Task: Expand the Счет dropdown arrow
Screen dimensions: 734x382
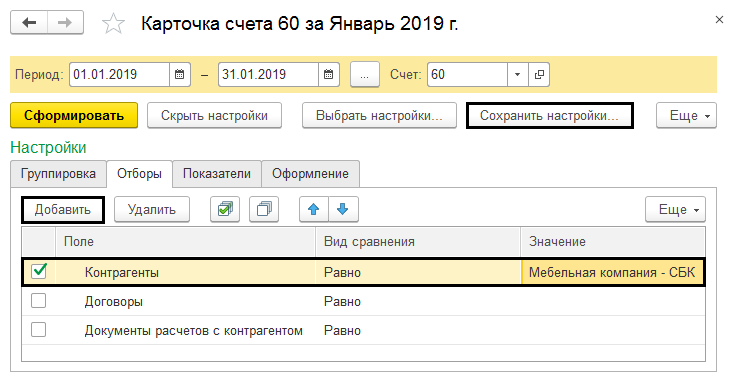Action: tap(518, 74)
